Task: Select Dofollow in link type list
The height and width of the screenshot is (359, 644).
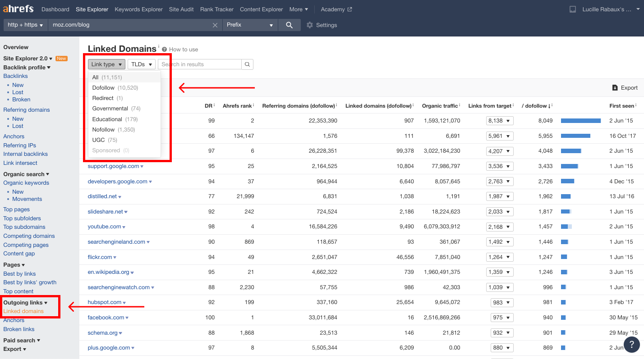Action: (103, 88)
